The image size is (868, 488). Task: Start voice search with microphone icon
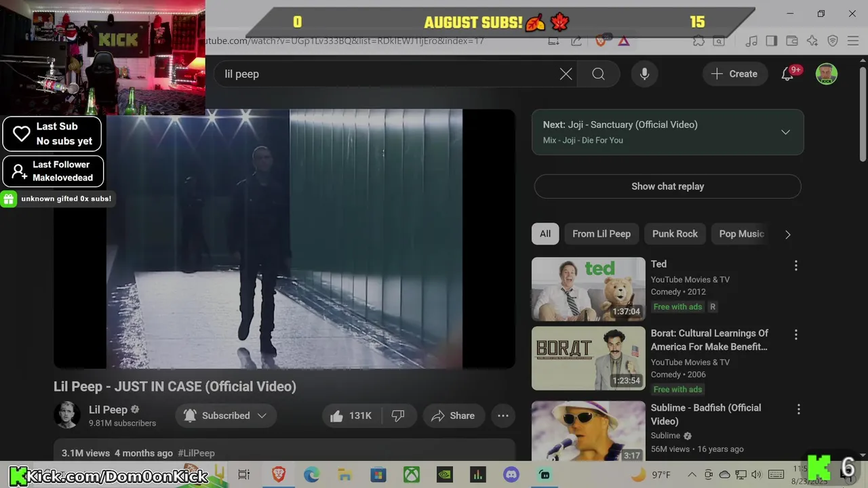(645, 74)
